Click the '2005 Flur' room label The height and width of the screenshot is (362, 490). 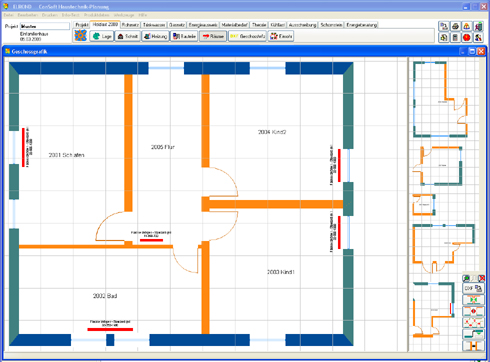click(x=163, y=147)
